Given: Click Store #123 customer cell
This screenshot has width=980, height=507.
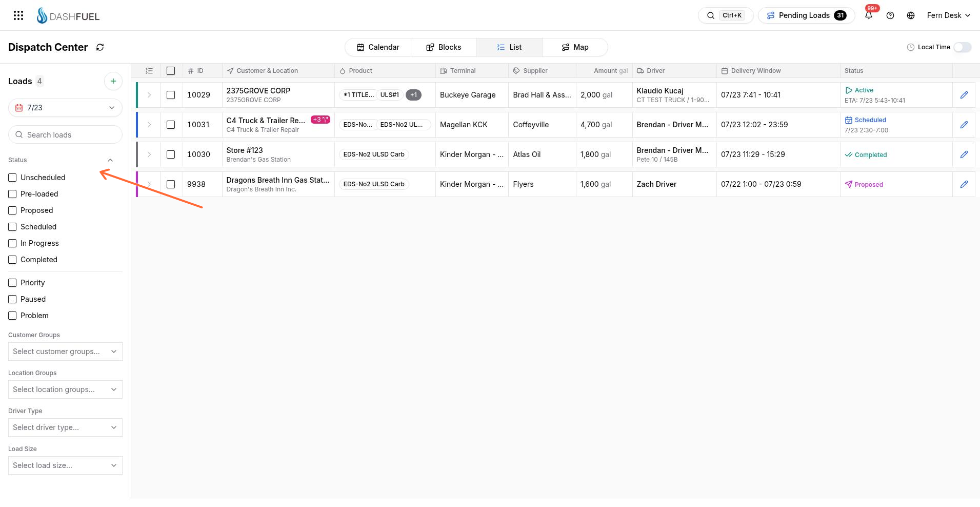Looking at the screenshot, I should [x=278, y=154].
